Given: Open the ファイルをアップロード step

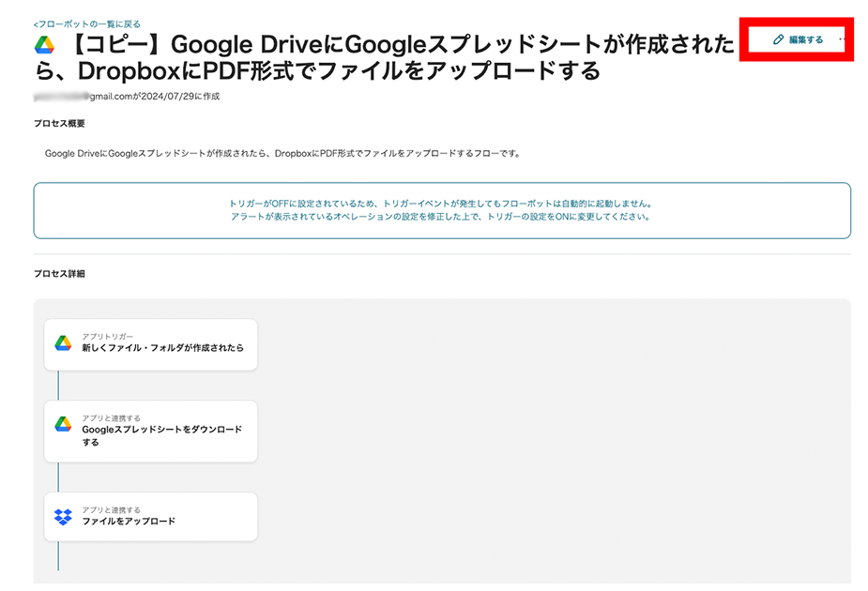Looking at the screenshot, I should [x=129, y=522].
